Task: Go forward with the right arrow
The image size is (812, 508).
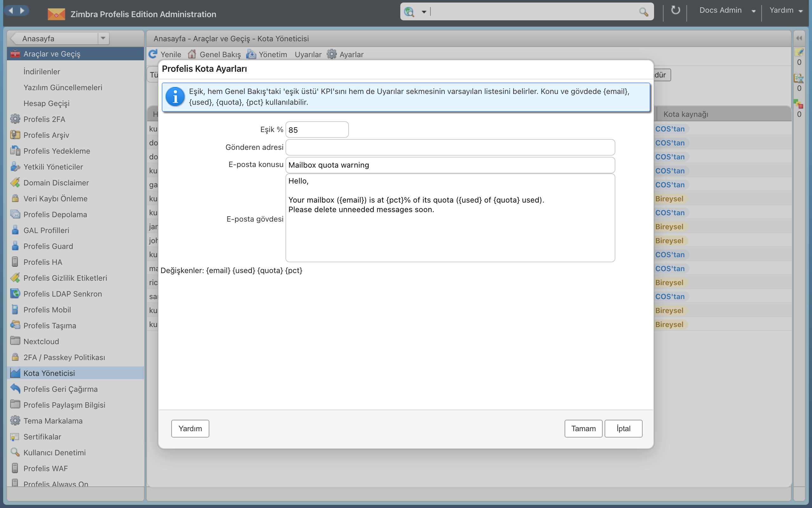Action: (22, 10)
